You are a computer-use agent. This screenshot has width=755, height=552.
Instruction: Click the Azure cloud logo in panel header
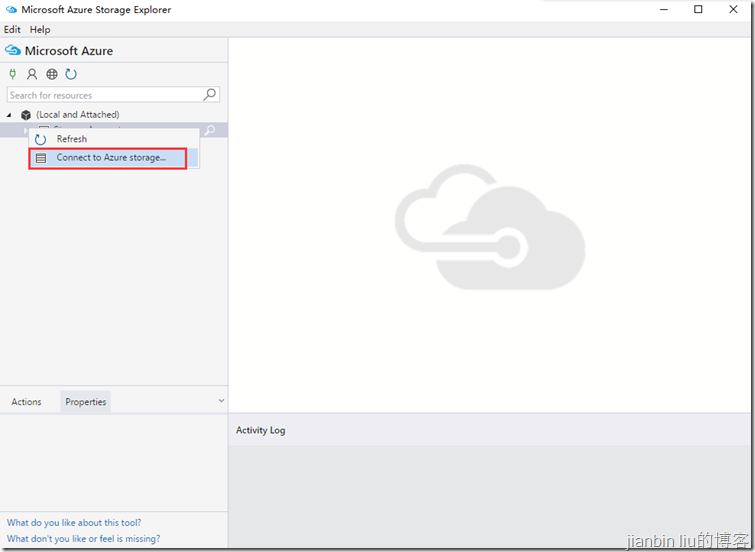click(x=13, y=50)
